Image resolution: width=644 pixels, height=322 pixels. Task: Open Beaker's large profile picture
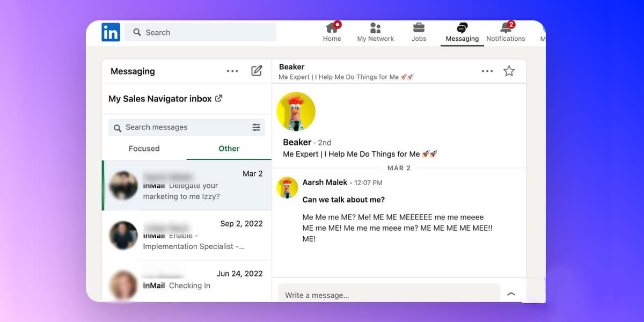(296, 112)
